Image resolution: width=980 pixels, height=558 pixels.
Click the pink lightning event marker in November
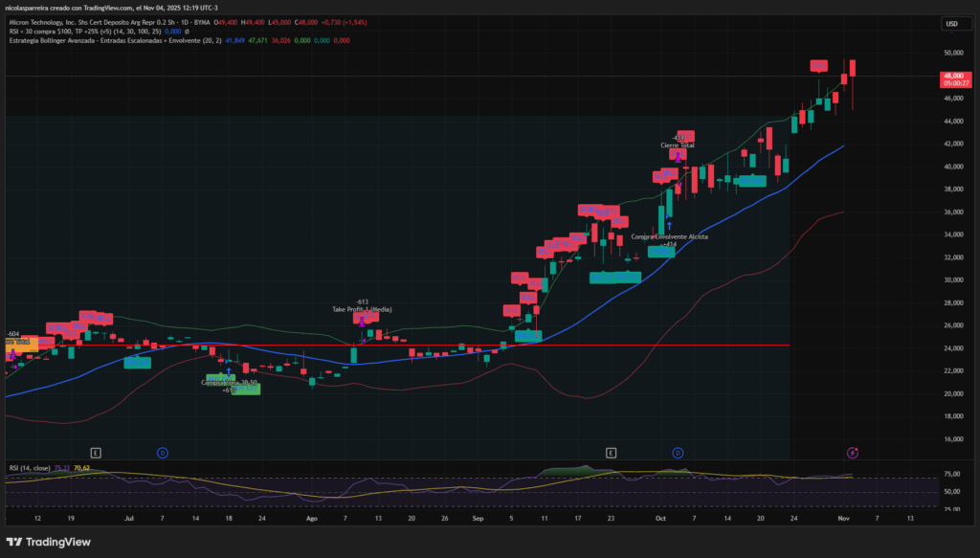(853, 452)
